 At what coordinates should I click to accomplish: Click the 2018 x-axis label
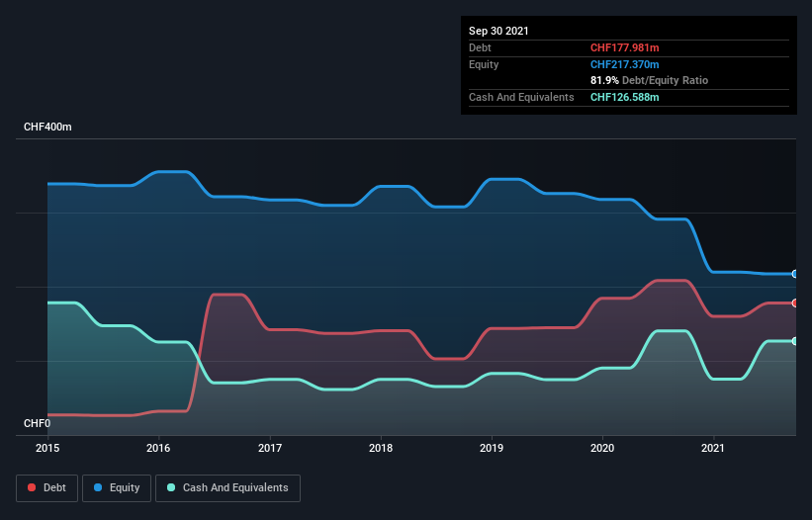click(381, 448)
